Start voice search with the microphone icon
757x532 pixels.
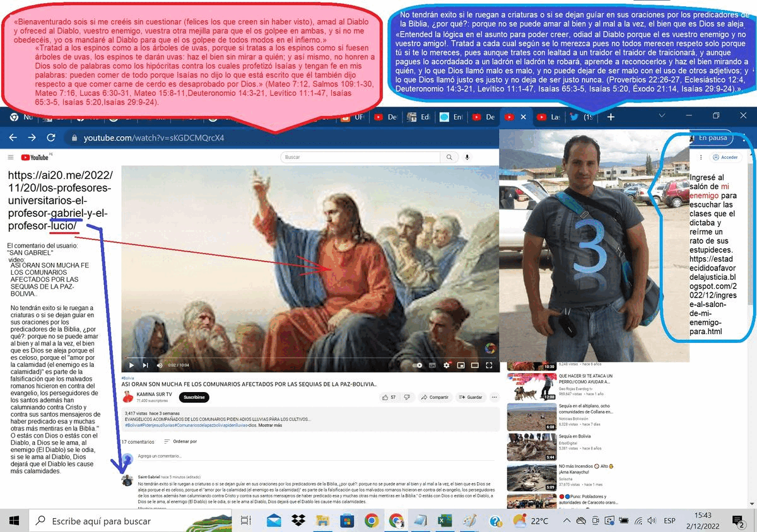click(x=467, y=157)
